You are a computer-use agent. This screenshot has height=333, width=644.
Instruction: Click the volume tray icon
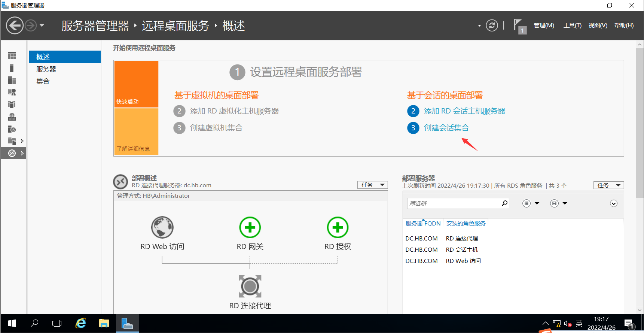pos(568,324)
